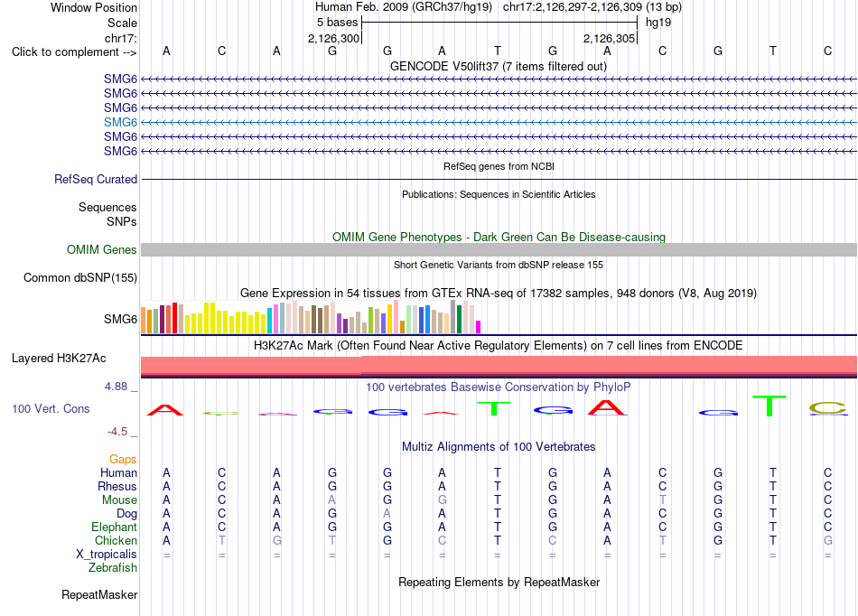Click the gray OMIM Genes bar
Viewport: 858px width, 616px height.
pyautogui.click(x=499, y=249)
